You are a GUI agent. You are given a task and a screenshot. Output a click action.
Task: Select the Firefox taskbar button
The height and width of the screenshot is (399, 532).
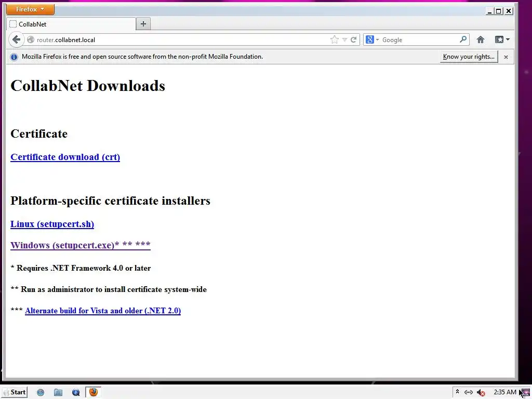coord(94,392)
